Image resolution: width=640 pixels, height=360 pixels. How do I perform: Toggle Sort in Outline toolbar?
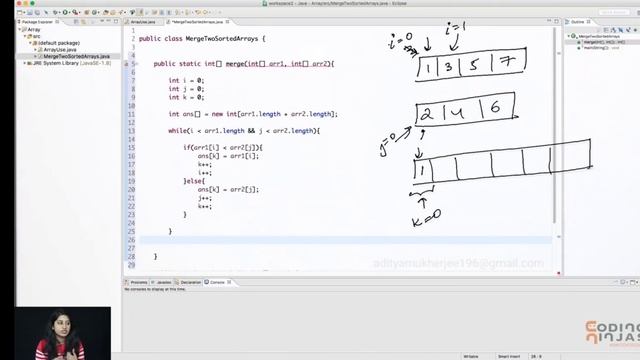pyautogui.click(x=606, y=30)
